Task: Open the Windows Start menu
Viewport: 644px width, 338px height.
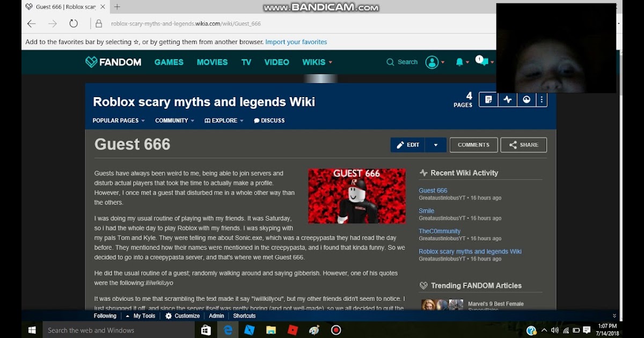Action: pos(32,330)
